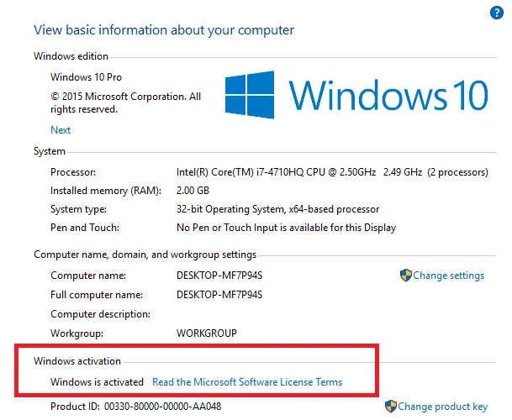Open the Change settings link
The width and height of the screenshot is (512, 420).
[x=448, y=276]
